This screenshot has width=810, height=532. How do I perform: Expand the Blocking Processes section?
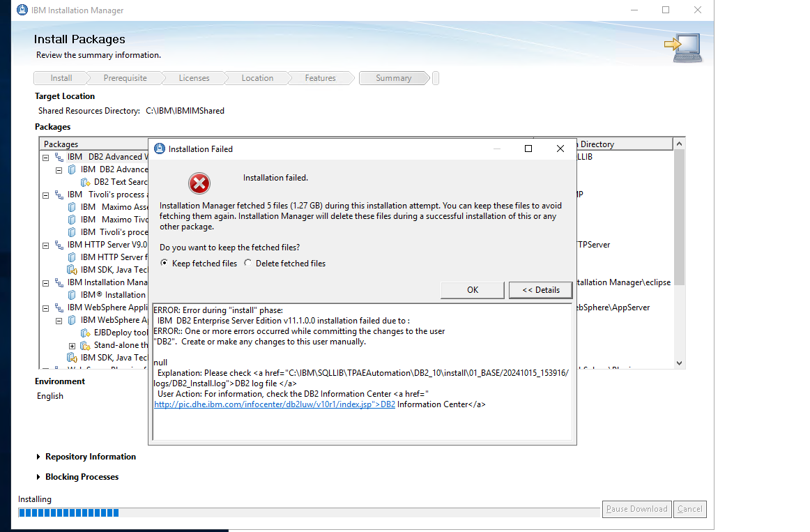click(38, 477)
